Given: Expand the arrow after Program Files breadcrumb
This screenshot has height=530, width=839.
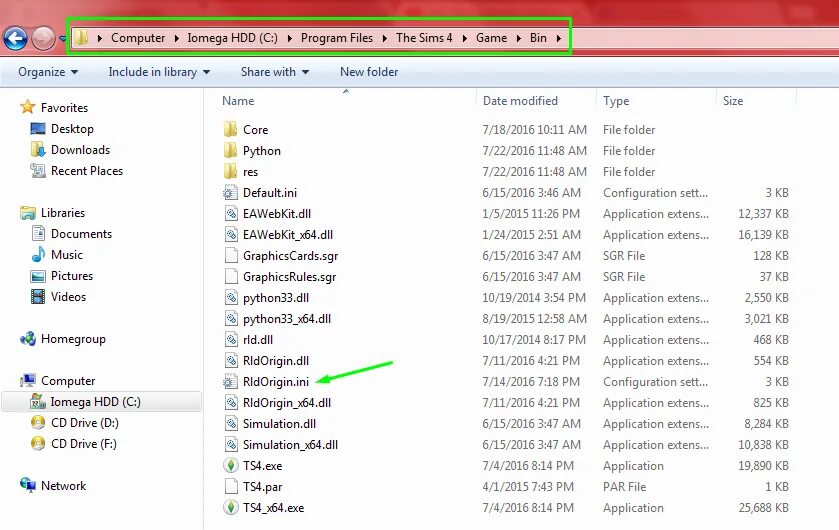Looking at the screenshot, I should 384,38.
